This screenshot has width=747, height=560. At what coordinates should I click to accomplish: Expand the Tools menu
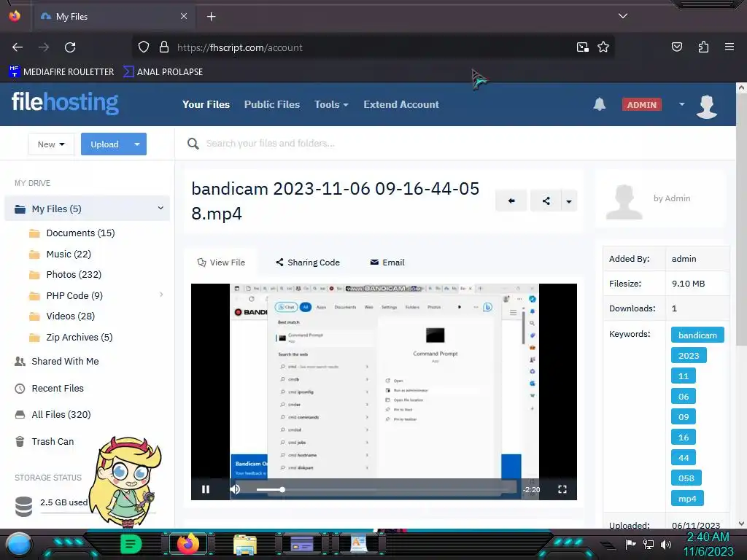tap(331, 104)
